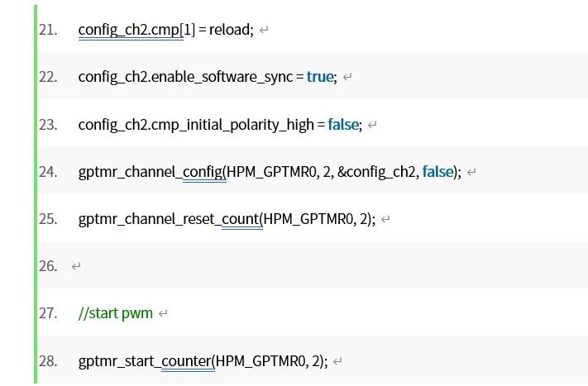Click the return mark after gptmr_channel_reset_count line
This screenshot has height=386, width=588.
point(385,219)
